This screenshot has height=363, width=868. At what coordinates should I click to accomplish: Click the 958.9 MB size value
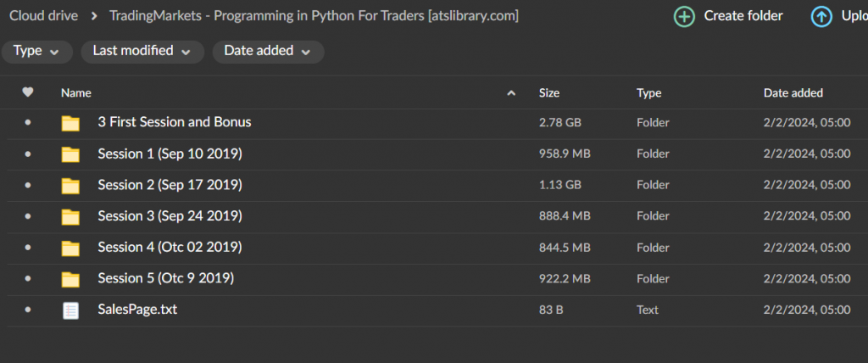(x=565, y=154)
